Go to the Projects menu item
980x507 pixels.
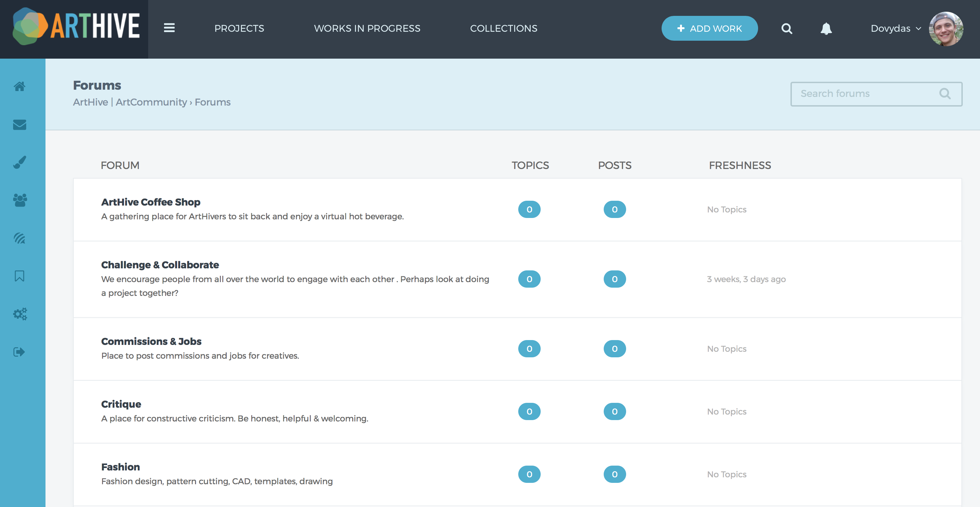point(239,29)
